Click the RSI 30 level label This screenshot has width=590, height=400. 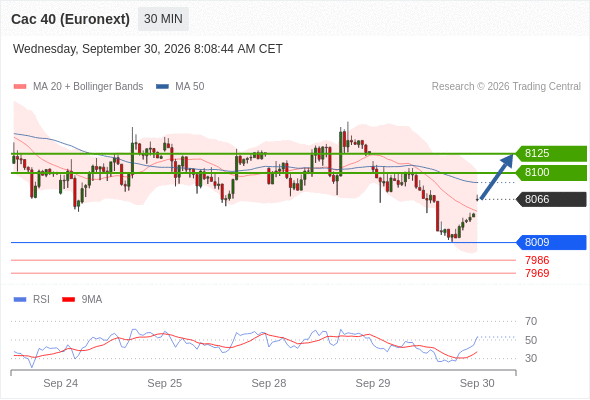(x=531, y=358)
